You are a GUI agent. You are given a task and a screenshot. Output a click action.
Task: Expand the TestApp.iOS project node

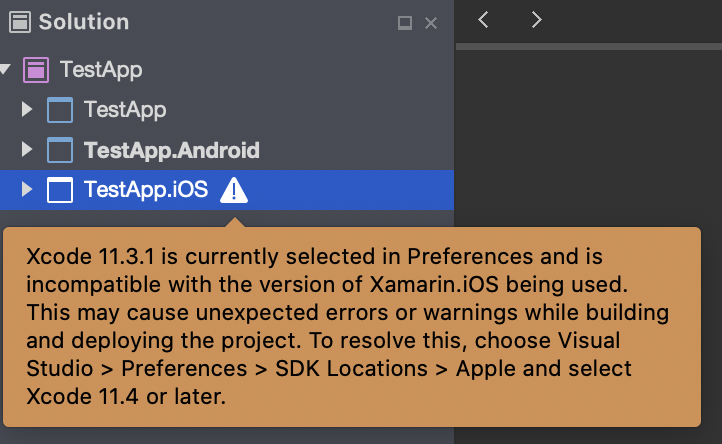pyautogui.click(x=27, y=189)
